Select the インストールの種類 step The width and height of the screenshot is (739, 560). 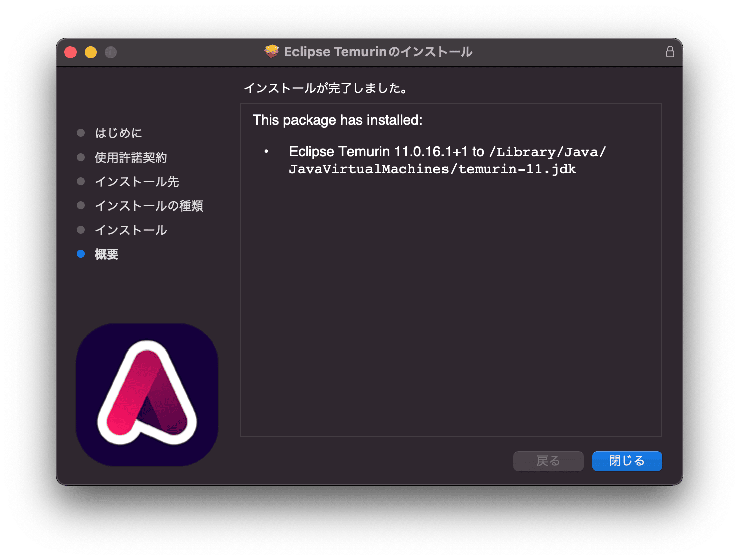click(149, 205)
